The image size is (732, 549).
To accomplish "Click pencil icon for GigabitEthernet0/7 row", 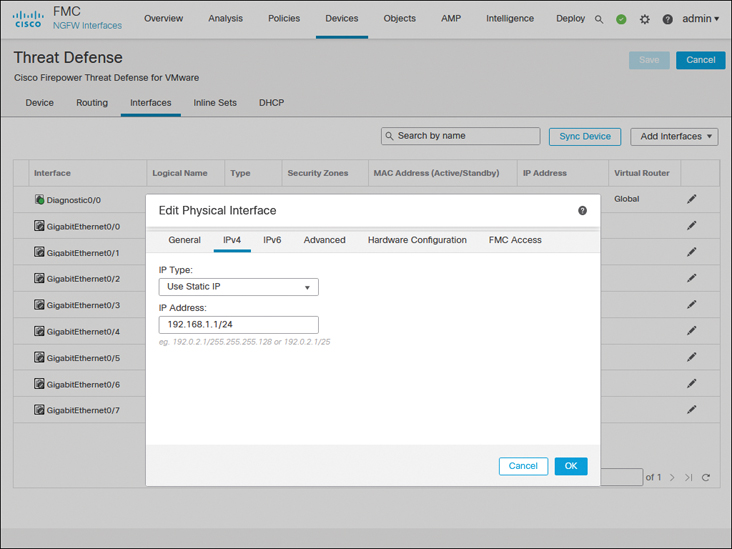I will (x=691, y=410).
